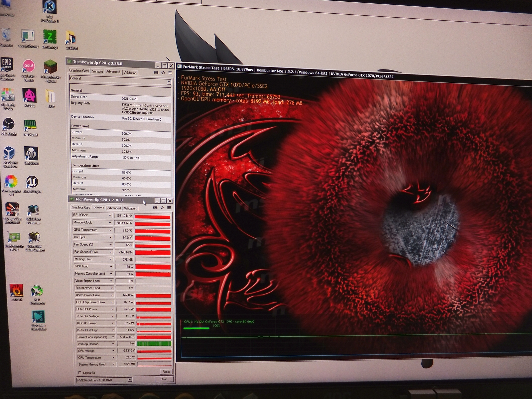Click the Board Power Draw reading 147.8 W

click(125, 295)
